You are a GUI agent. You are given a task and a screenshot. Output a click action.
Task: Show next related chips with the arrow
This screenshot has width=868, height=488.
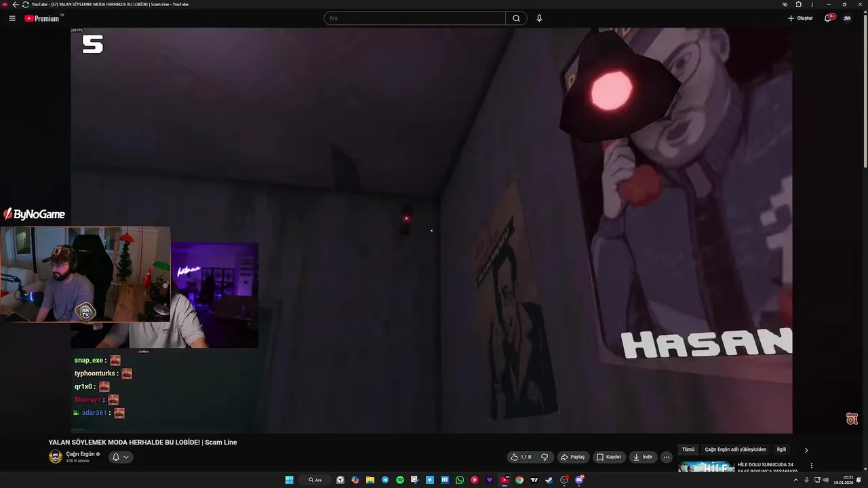coord(806,450)
